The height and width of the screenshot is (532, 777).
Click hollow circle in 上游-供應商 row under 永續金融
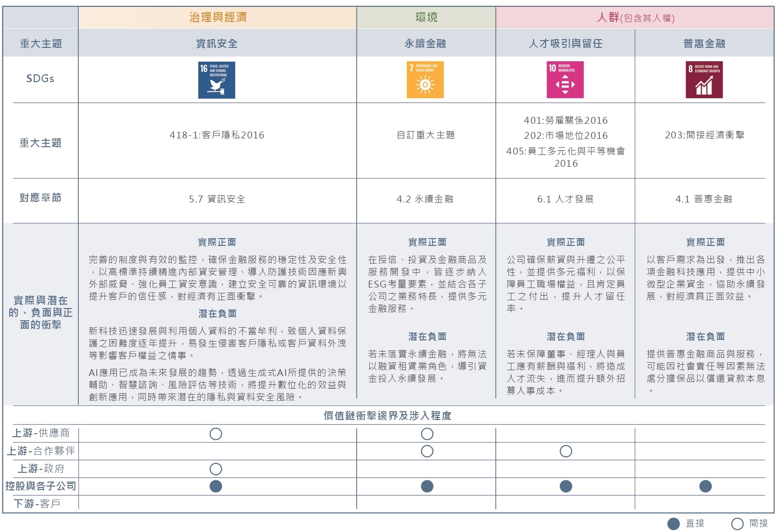click(427, 434)
